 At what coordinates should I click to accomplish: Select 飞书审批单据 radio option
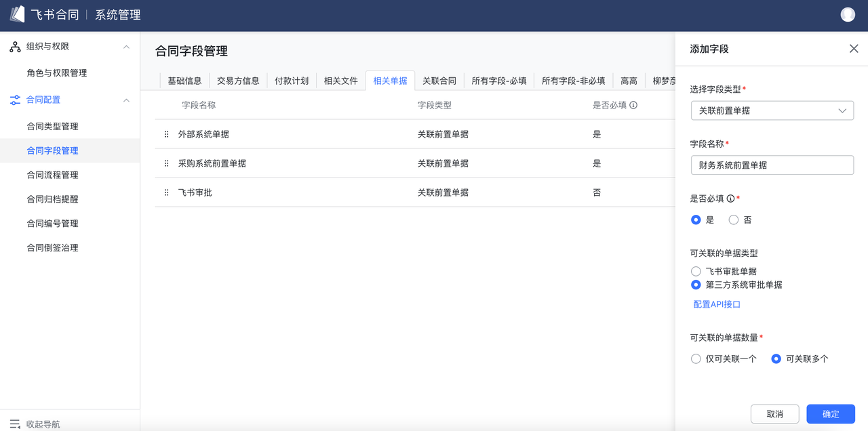(x=696, y=271)
